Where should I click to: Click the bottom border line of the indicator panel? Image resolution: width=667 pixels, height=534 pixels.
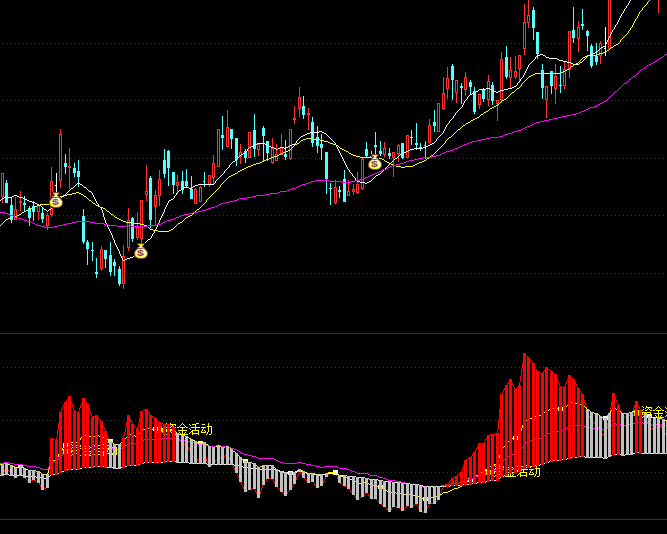pyautogui.click(x=333, y=520)
